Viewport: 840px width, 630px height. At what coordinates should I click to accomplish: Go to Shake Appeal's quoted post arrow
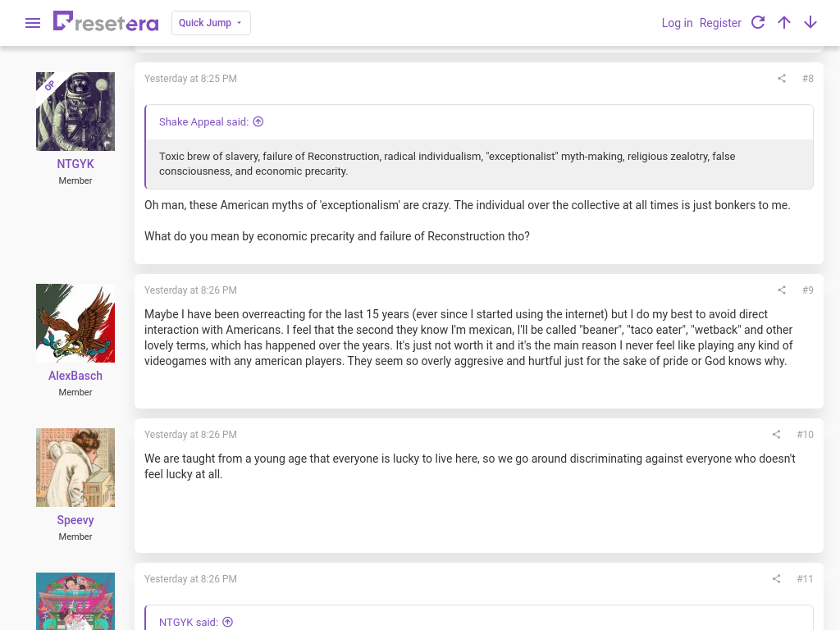258,121
